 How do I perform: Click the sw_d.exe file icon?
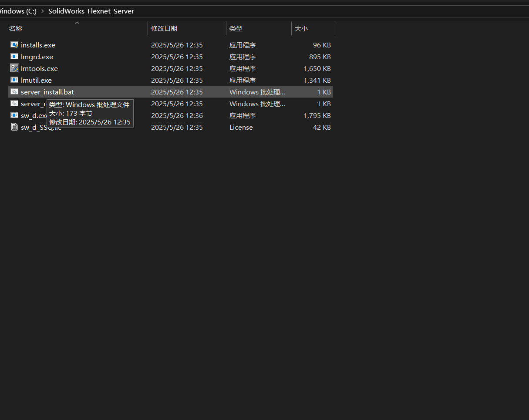[x=14, y=115]
